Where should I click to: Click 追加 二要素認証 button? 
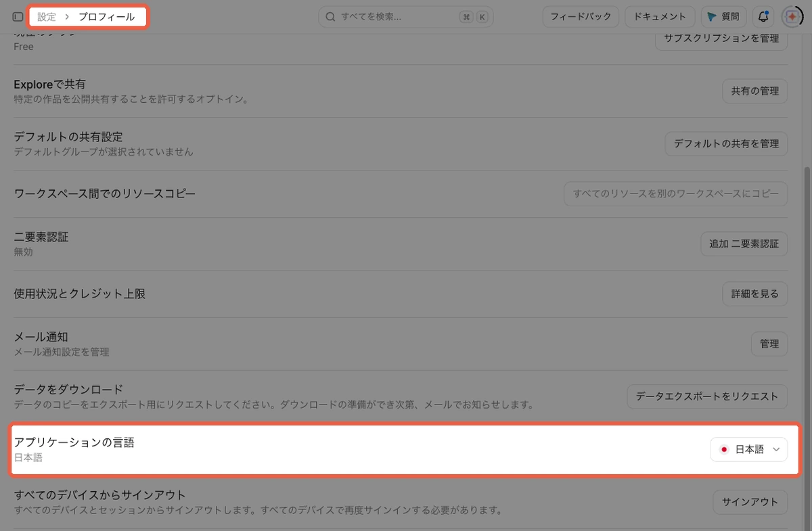coord(744,244)
